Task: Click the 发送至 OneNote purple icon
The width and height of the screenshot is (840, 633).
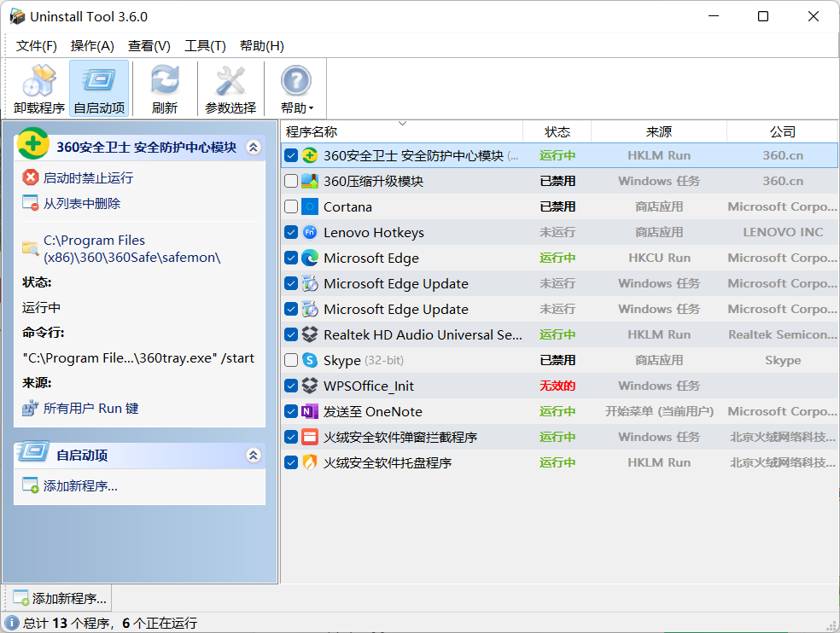Action: click(310, 411)
